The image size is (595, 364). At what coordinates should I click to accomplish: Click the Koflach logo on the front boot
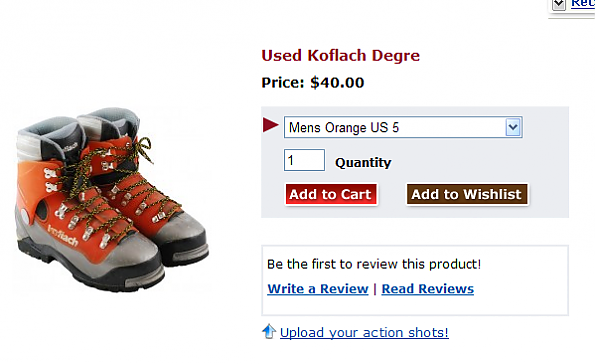[x=63, y=235]
